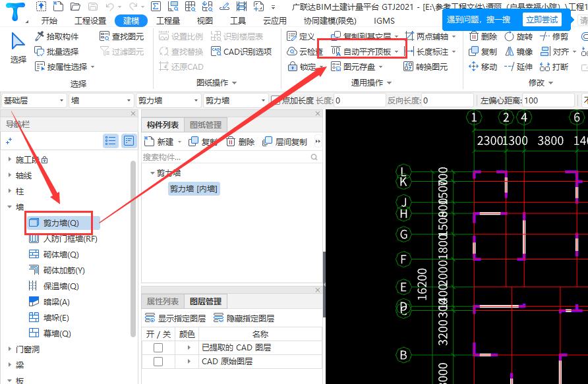Open the 工程设置 ribbon tab

point(90,20)
